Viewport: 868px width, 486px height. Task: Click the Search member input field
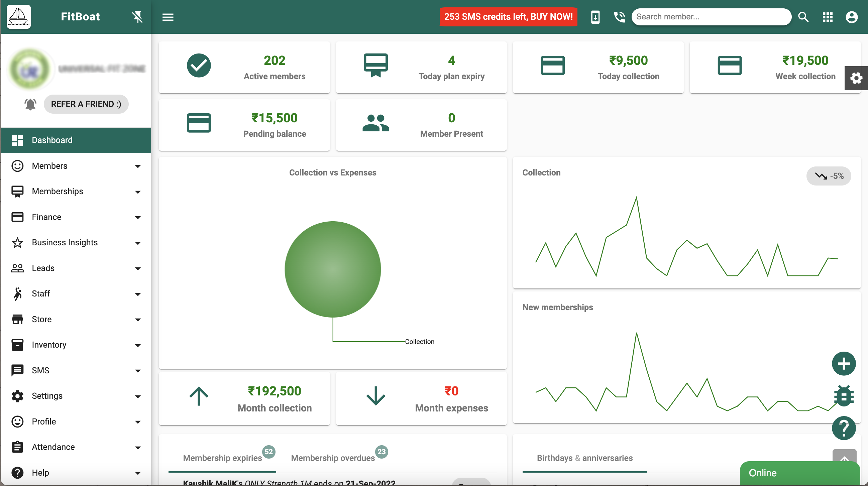711,17
